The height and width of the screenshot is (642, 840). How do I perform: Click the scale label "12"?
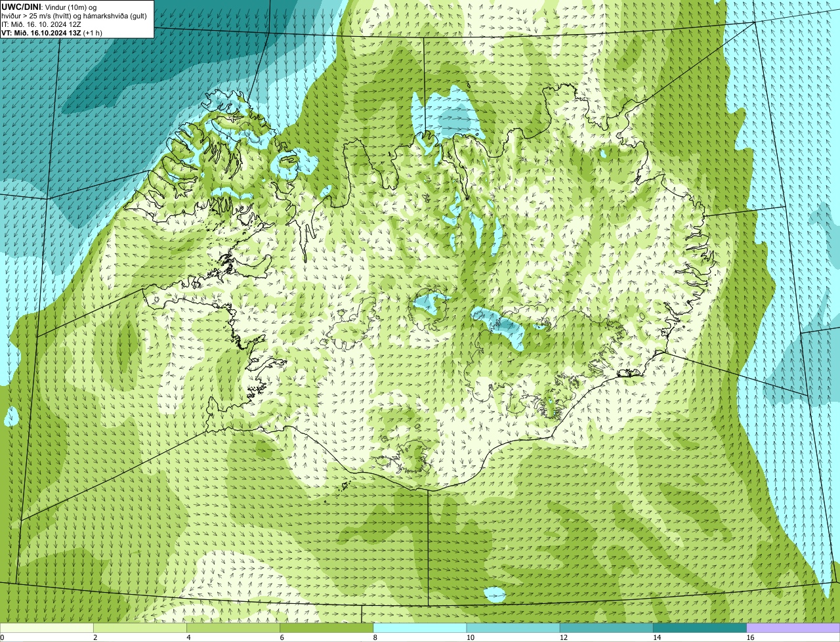pos(564,637)
